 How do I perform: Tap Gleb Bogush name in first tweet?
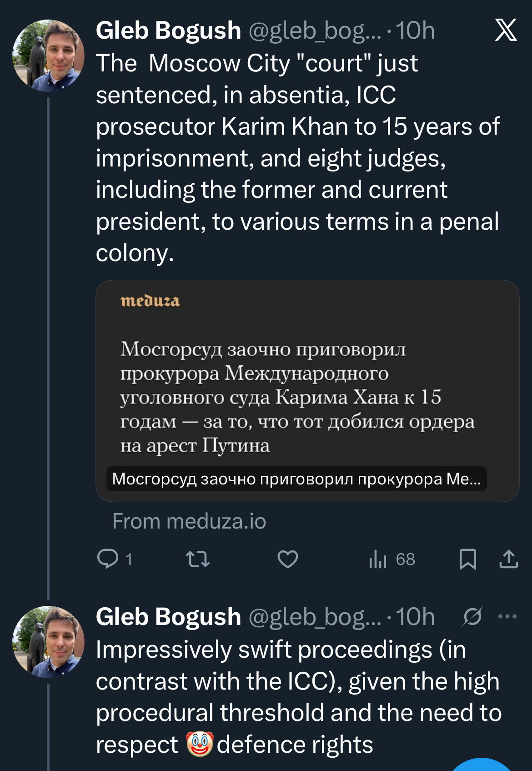(168, 30)
